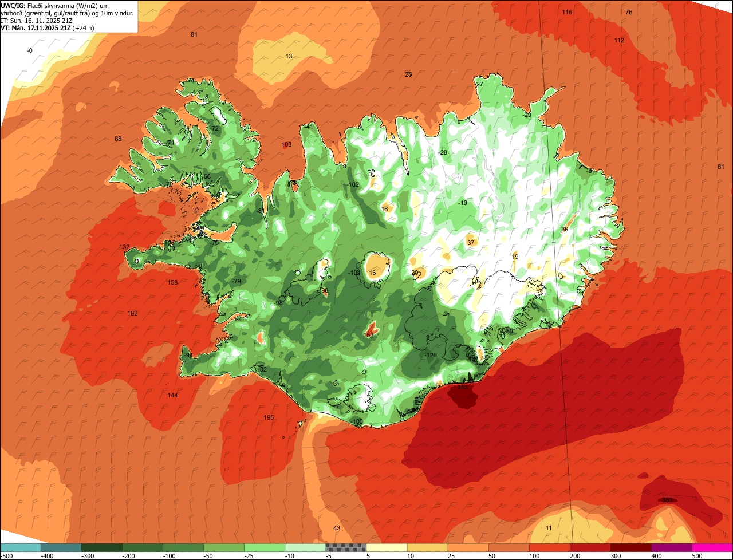Screen dimensions: 733x560
Task: Pick the orange legend swatch between 25 and 50
Action: [467, 547]
